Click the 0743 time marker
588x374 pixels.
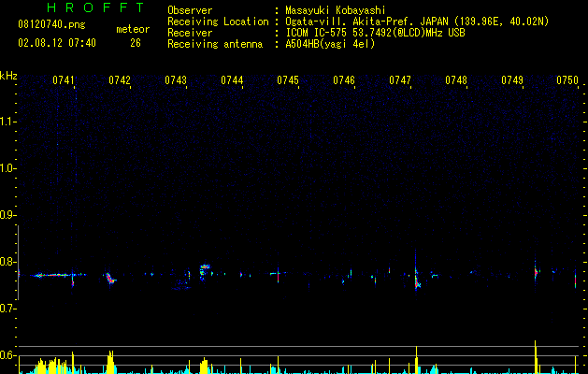(176, 80)
